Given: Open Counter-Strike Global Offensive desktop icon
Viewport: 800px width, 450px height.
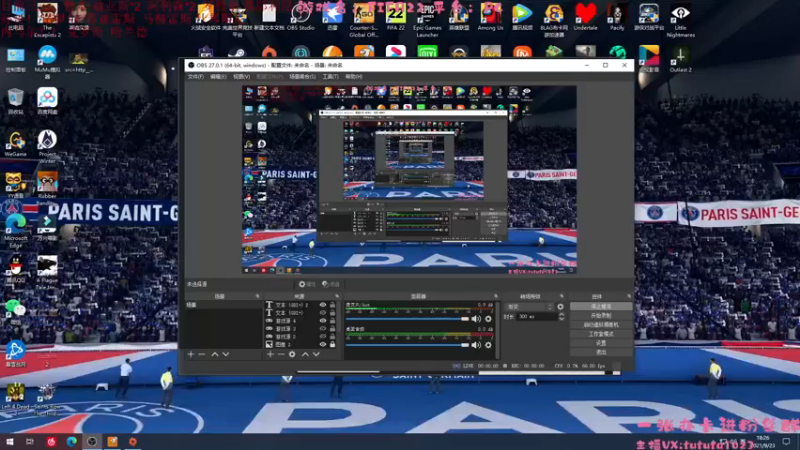Looking at the screenshot, I should point(364,19).
